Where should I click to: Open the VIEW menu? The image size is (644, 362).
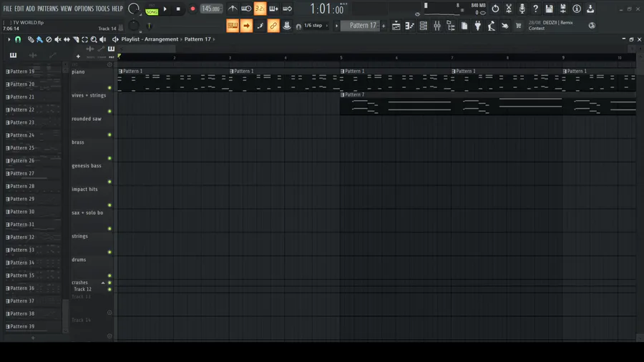(x=66, y=9)
